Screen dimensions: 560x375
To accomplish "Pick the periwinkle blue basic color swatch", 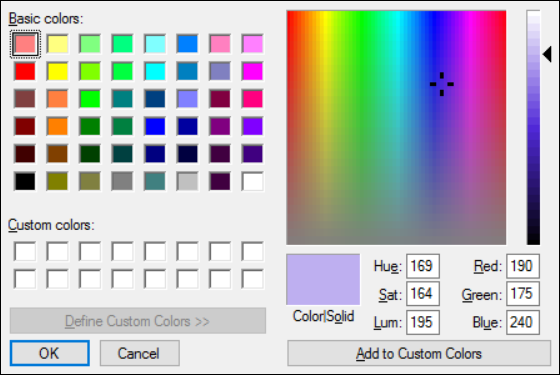I will 188,99.
